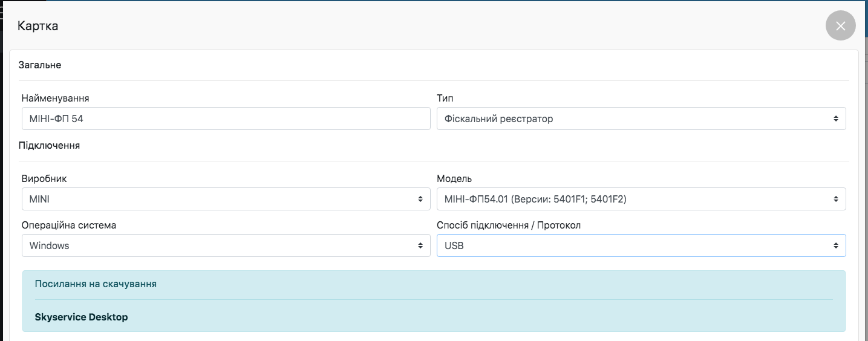This screenshot has height=341, width=868.
Task: Click the Найменування field containing МІНІ-ФП 54
Action: [x=226, y=119]
